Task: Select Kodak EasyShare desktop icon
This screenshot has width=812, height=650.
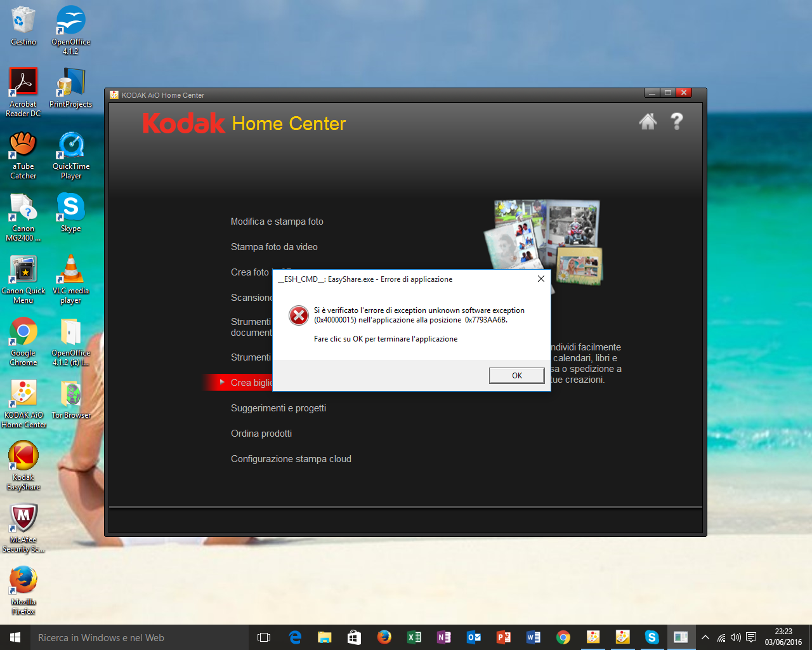Action: pos(23,465)
